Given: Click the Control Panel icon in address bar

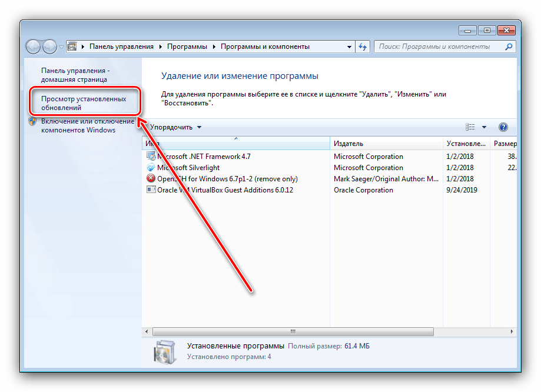Looking at the screenshot, I should [x=72, y=46].
